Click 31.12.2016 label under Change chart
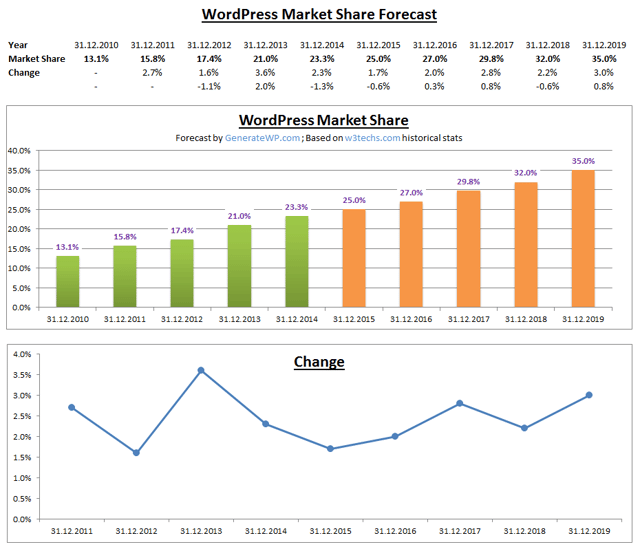Screen dimensions: 640x549 click(395, 531)
